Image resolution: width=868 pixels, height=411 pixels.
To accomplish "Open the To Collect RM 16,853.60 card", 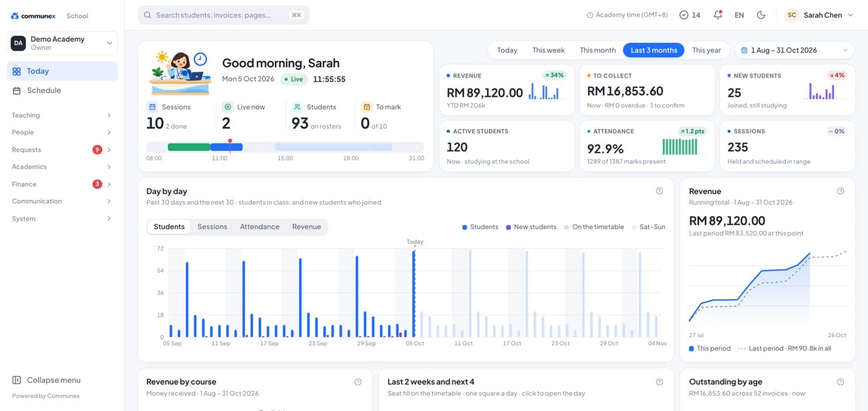I will point(647,90).
